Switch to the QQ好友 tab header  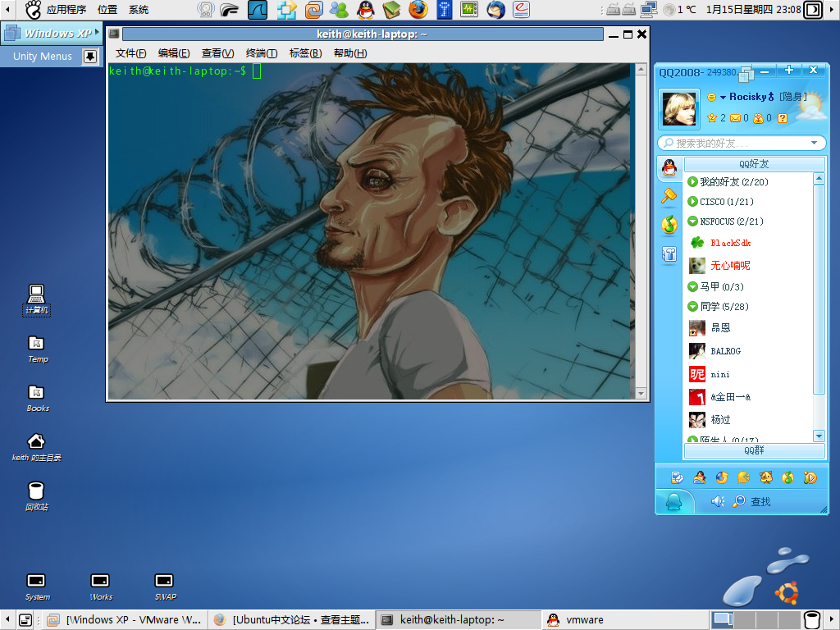[755, 164]
